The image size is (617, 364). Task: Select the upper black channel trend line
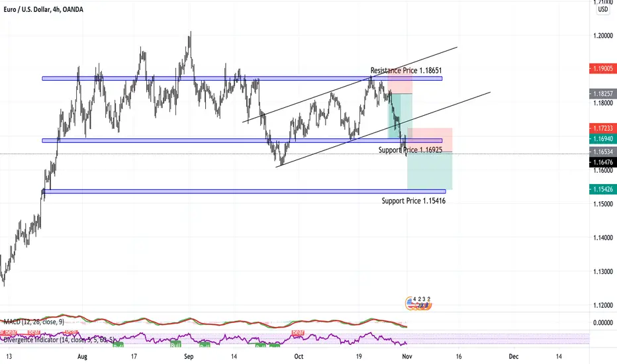click(x=350, y=84)
